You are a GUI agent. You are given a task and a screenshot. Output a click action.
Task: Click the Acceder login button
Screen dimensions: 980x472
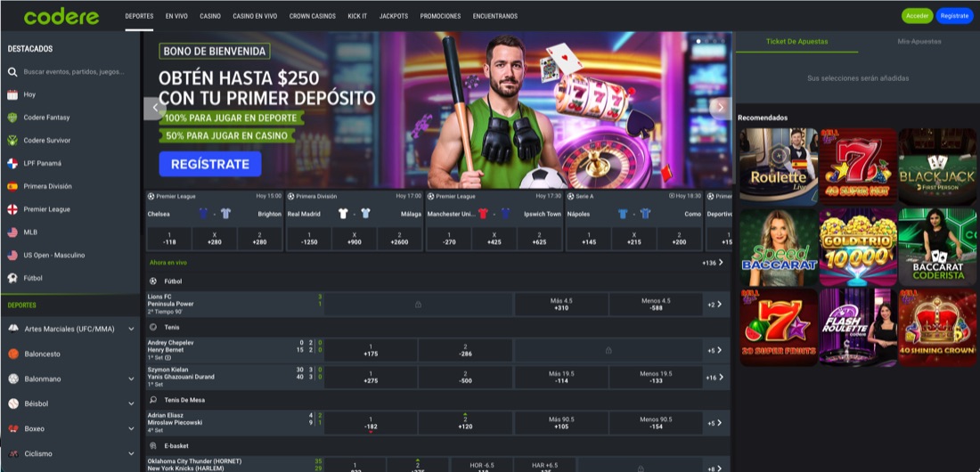tap(917, 16)
